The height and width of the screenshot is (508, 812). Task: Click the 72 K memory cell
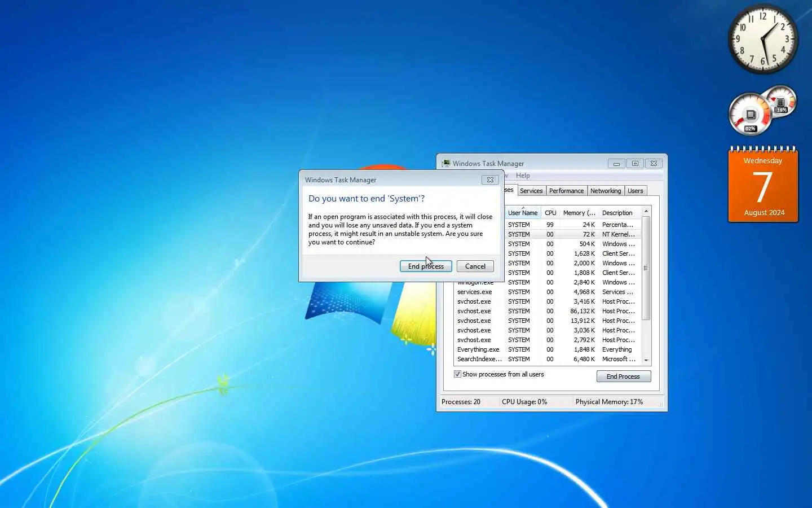[589, 234]
